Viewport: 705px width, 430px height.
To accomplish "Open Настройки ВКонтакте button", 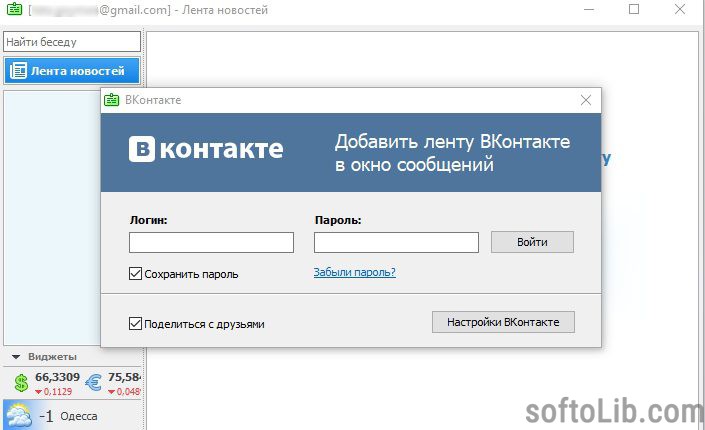I will 503,322.
